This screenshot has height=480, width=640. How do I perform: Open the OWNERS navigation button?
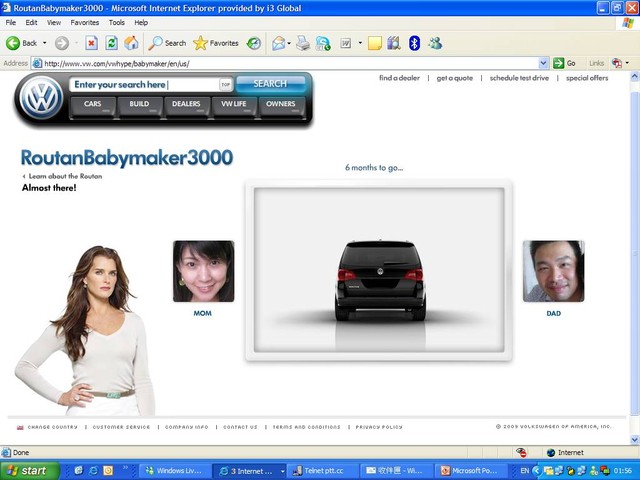click(x=281, y=107)
